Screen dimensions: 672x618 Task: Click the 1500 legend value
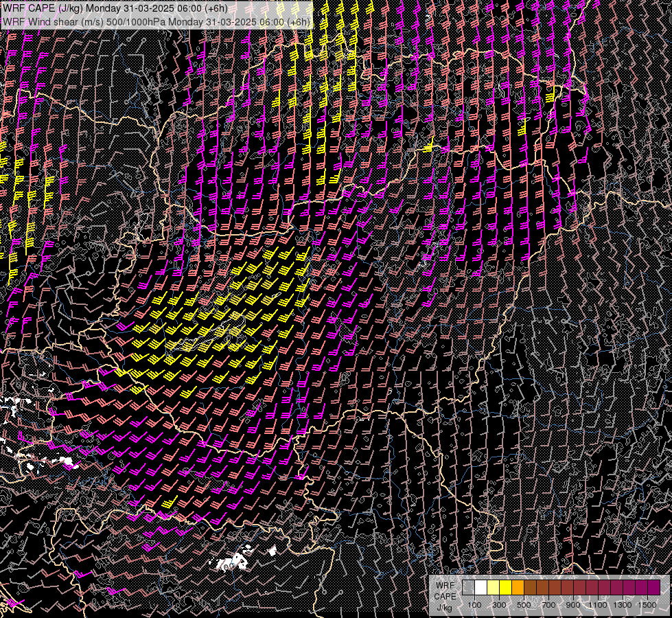[x=647, y=605]
